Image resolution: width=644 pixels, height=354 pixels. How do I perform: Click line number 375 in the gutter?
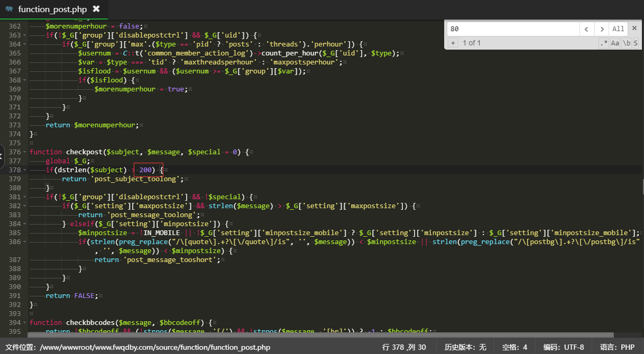pos(15,143)
